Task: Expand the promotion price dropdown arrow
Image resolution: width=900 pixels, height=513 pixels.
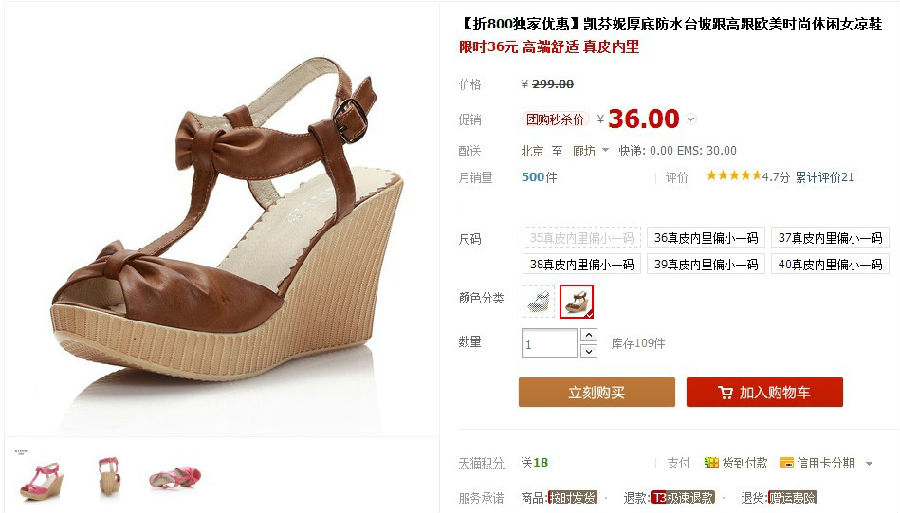Action: pos(691,119)
